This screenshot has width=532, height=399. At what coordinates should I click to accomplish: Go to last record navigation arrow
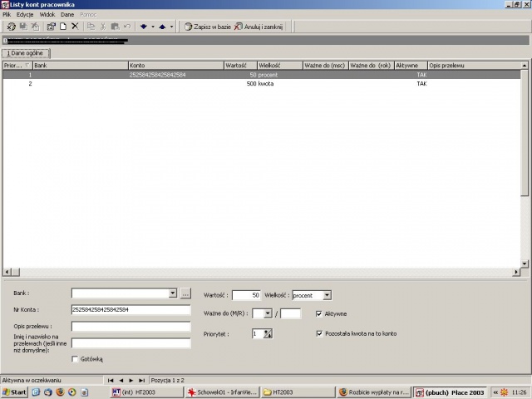(x=142, y=381)
